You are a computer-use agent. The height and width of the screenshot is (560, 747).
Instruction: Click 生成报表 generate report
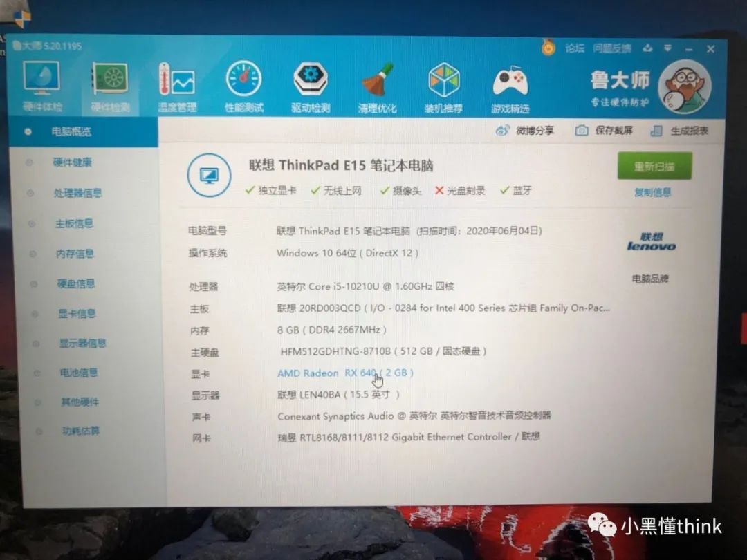(x=680, y=131)
